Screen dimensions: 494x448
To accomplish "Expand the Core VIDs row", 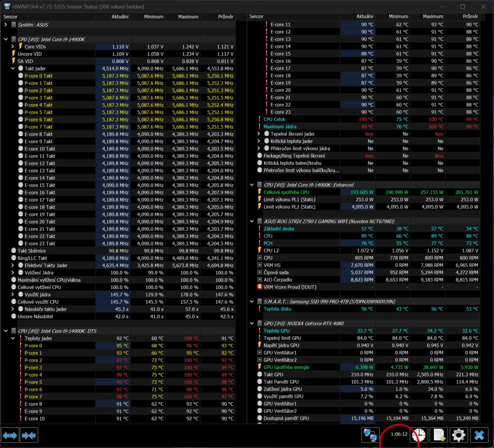I will pyautogui.click(x=13, y=47).
